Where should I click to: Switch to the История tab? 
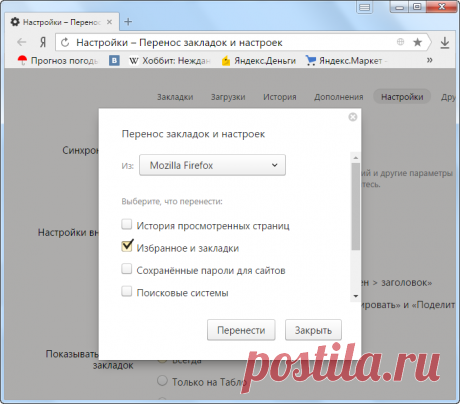280,97
